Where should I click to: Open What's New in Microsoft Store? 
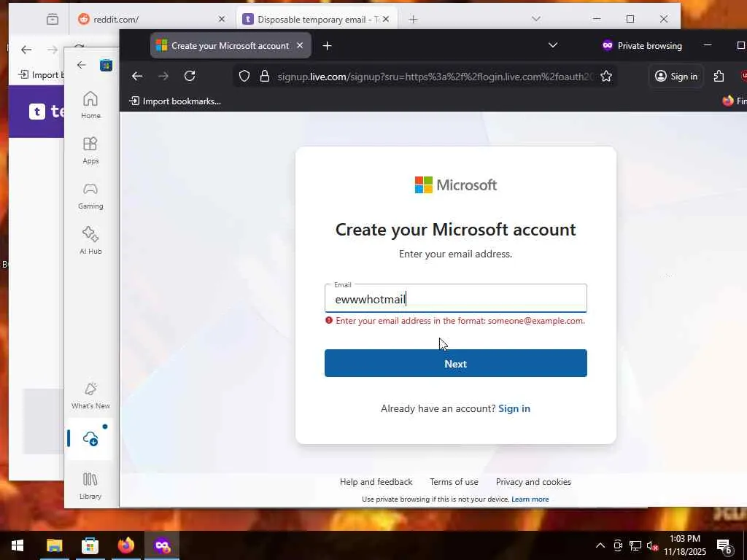coord(90,396)
